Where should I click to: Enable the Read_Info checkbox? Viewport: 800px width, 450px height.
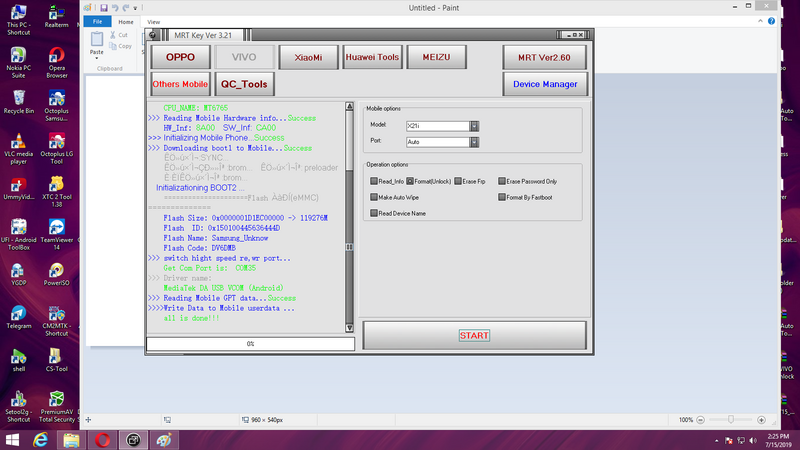click(374, 181)
